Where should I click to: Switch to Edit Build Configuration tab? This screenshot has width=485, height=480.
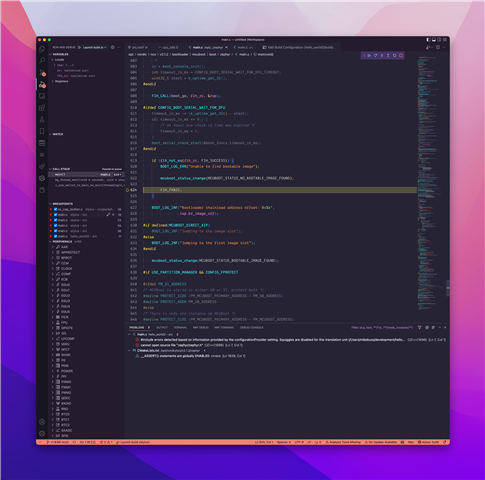click(x=300, y=47)
